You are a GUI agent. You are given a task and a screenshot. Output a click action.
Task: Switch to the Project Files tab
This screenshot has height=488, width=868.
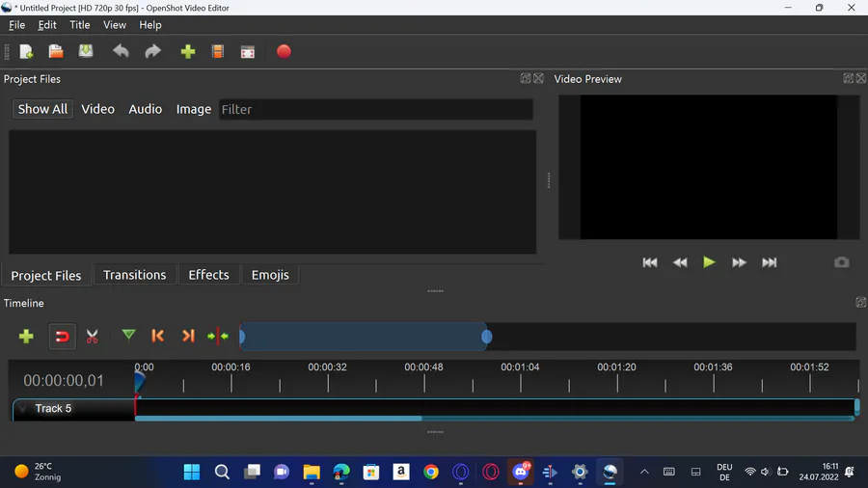(46, 275)
